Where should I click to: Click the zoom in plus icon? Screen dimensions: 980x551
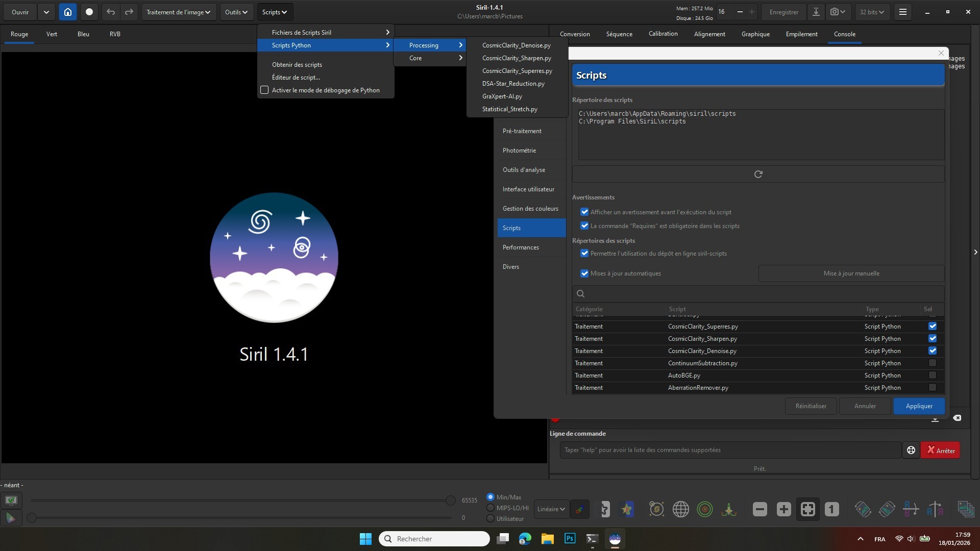(784, 509)
